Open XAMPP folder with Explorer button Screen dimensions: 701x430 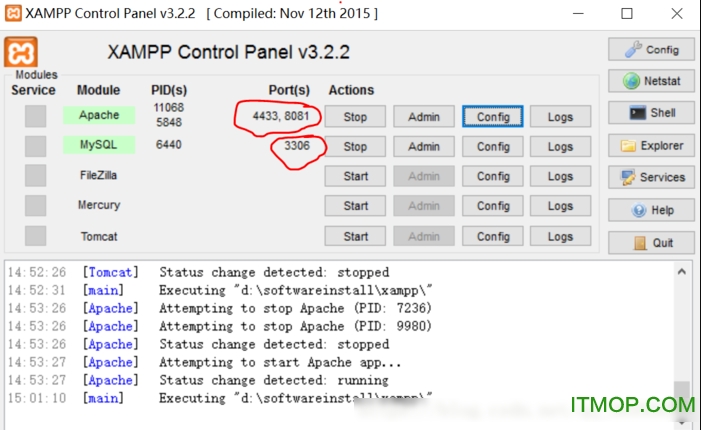click(651, 145)
